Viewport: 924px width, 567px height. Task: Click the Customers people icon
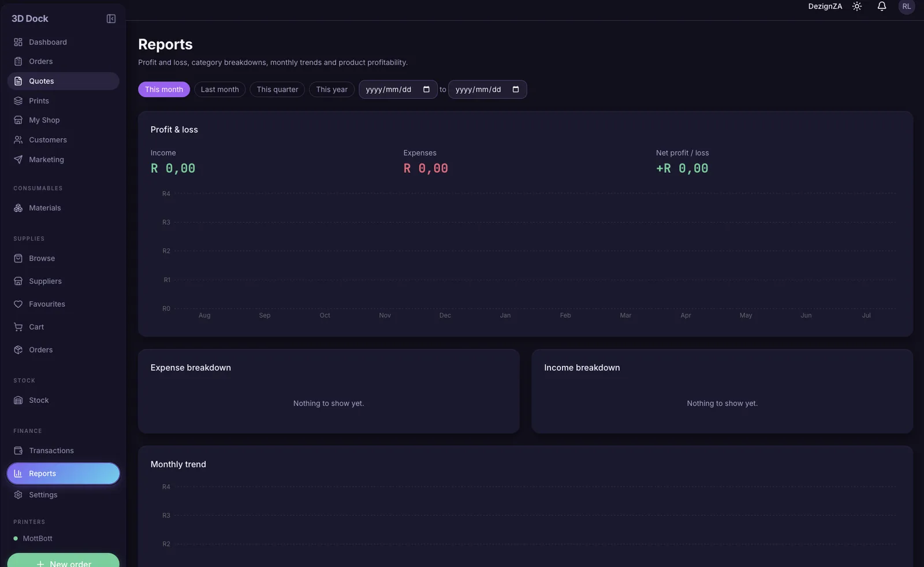pyautogui.click(x=18, y=140)
